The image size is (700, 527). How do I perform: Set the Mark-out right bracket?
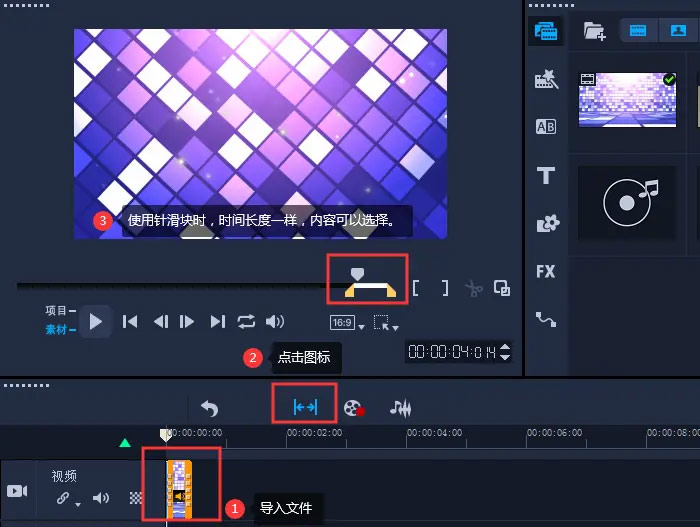pos(445,288)
